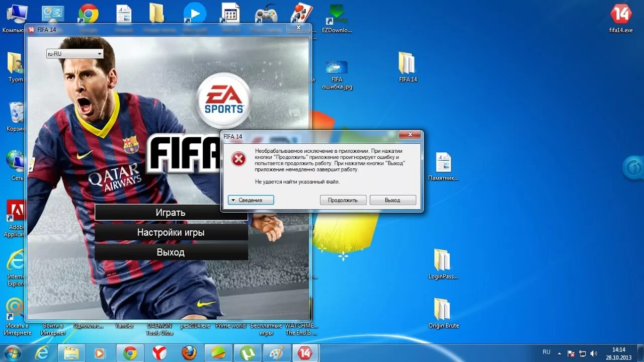Select the Yandex desktop shortcut label
Viewport: 644px width, 362px height.
click(x=124, y=326)
